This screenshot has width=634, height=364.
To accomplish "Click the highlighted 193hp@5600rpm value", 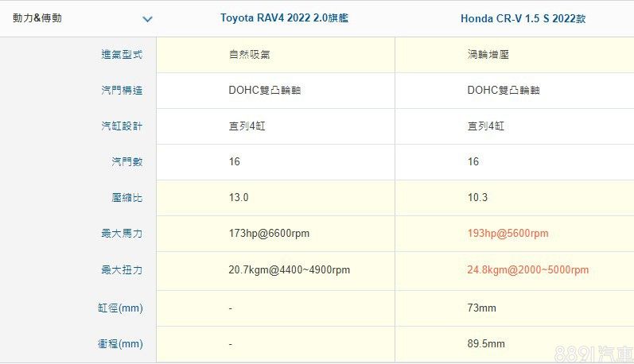I will (508, 234).
